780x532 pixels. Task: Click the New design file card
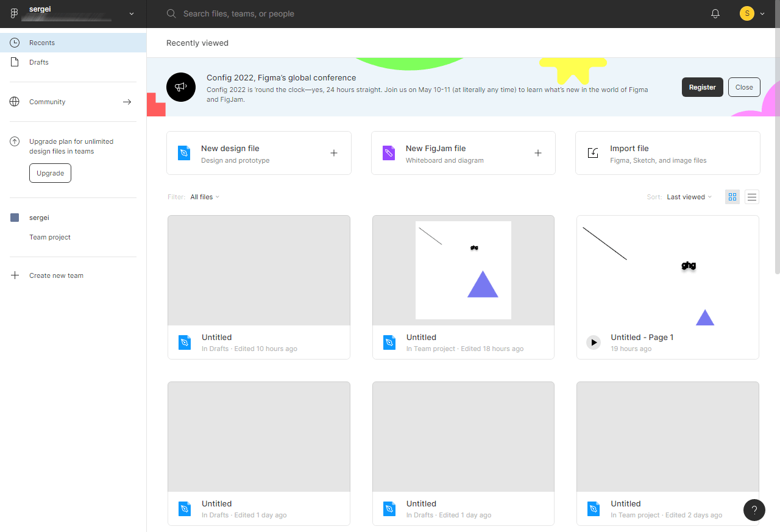click(259, 153)
